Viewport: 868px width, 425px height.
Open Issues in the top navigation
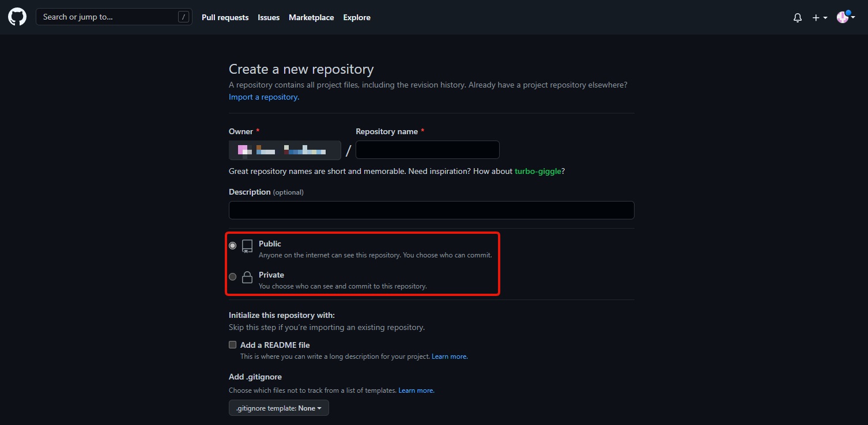click(x=269, y=18)
